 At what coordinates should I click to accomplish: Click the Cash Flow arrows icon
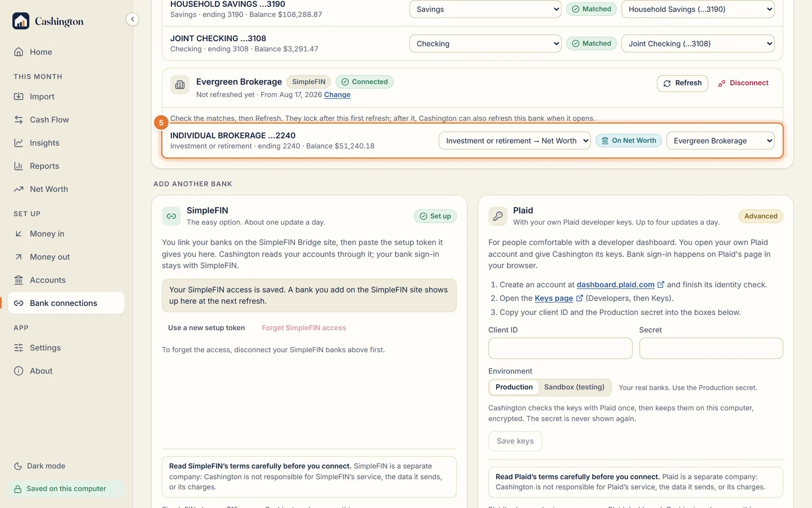point(19,120)
